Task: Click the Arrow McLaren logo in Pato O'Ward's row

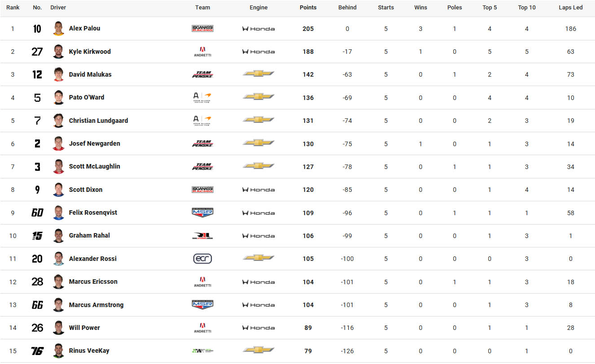Action: pos(202,97)
